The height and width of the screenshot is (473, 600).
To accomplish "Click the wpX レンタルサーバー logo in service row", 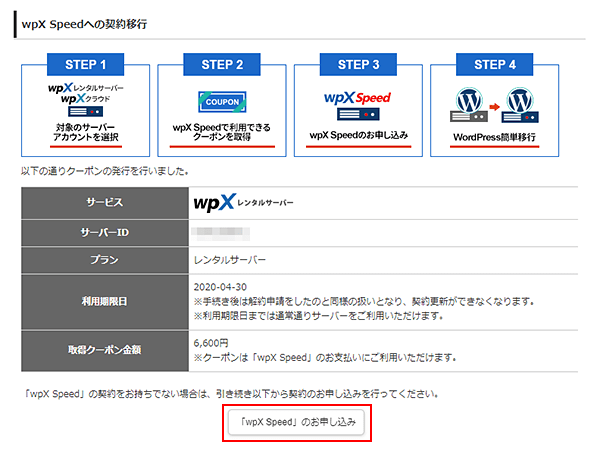I will click(x=243, y=202).
